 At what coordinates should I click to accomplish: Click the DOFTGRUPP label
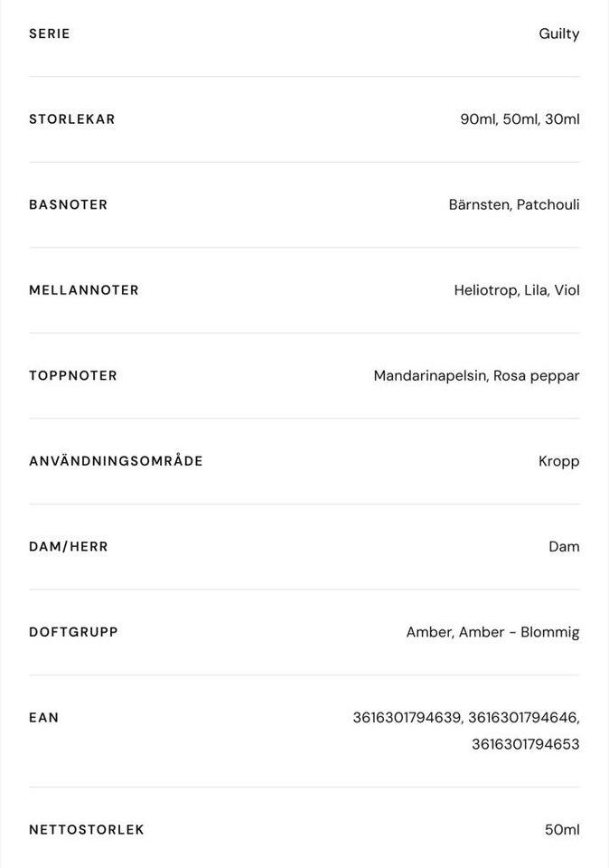73,632
